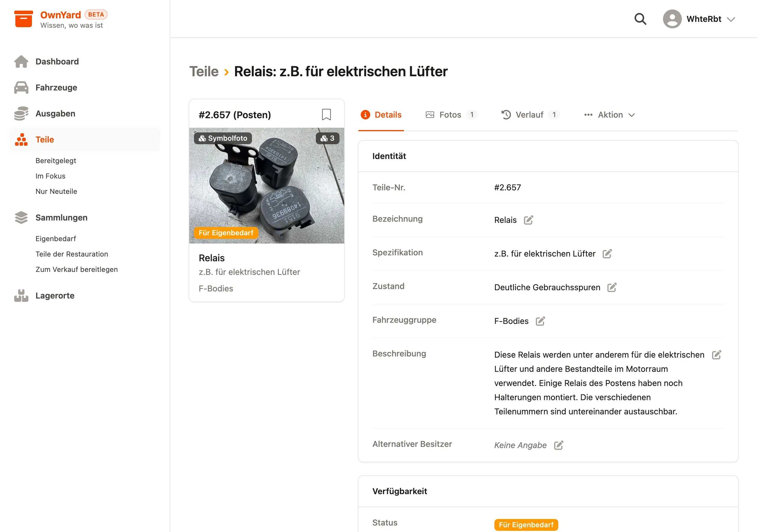
Task: Edit the Alternativer Besitzer field
Action: tap(559, 445)
